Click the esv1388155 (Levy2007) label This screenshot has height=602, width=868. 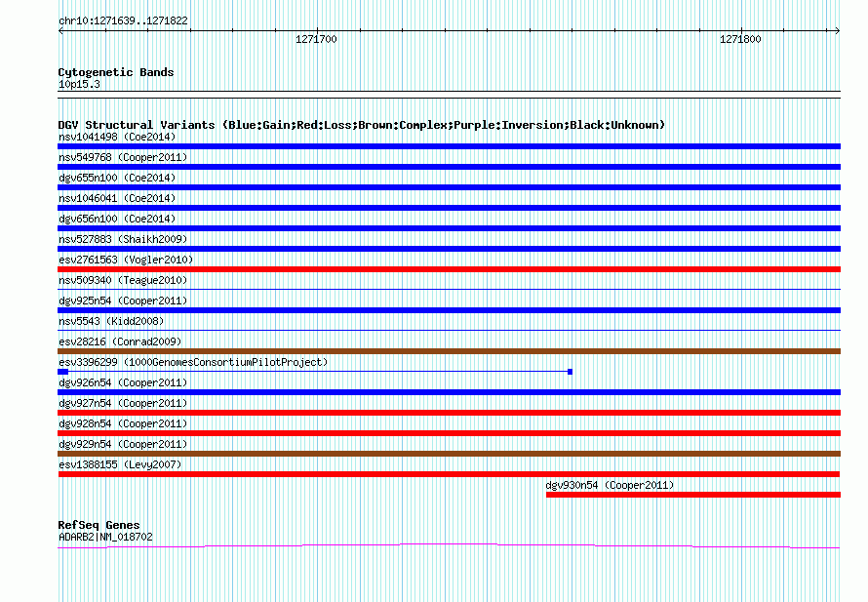120,464
